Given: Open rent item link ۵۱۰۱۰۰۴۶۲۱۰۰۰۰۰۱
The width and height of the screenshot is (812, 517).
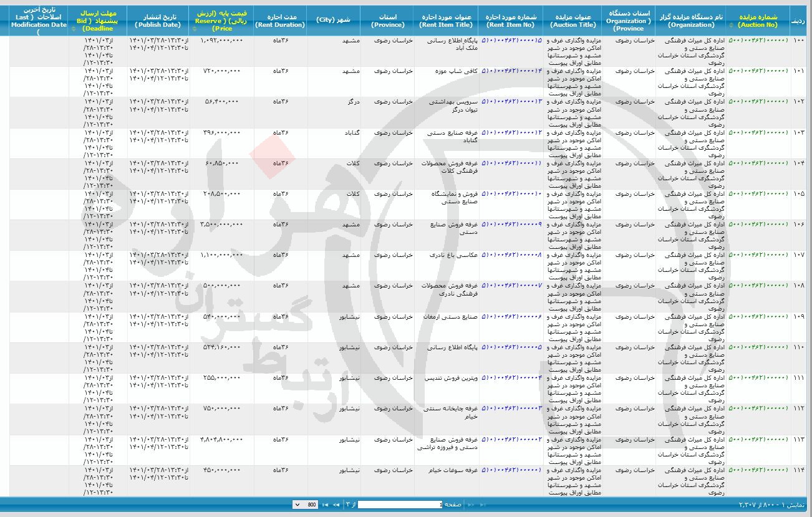Looking at the screenshot, I should click(511, 470).
